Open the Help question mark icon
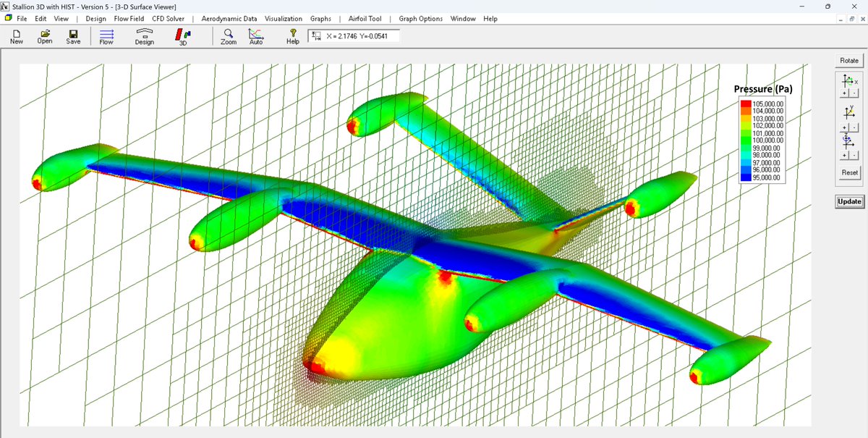The width and height of the screenshot is (868, 438). (293, 33)
